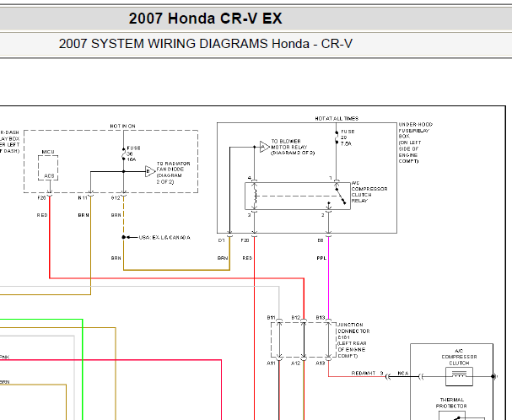Click terminal label 'N11'
The height and width of the screenshot is (420, 512).
tap(83, 198)
